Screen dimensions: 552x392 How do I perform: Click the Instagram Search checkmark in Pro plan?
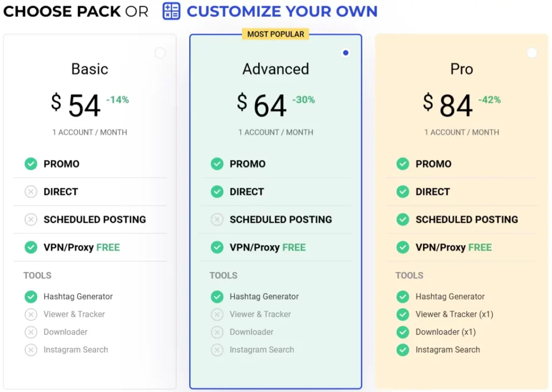pos(403,350)
